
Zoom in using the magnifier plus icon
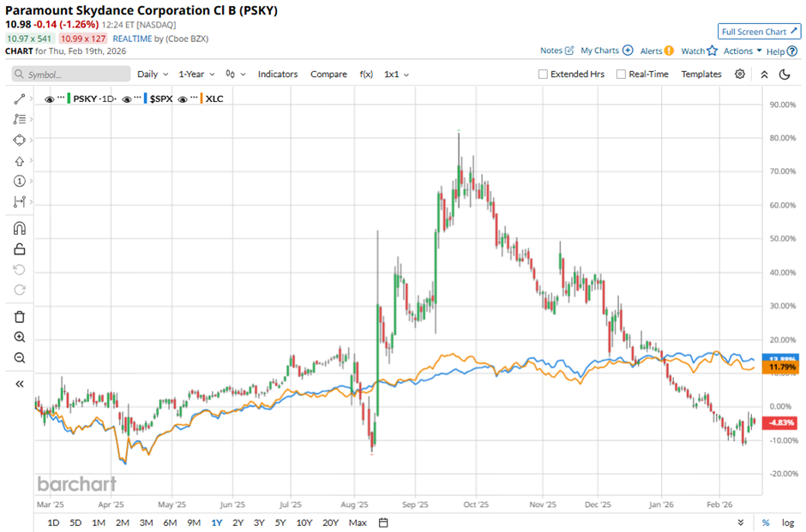click(x=20, y=338)
